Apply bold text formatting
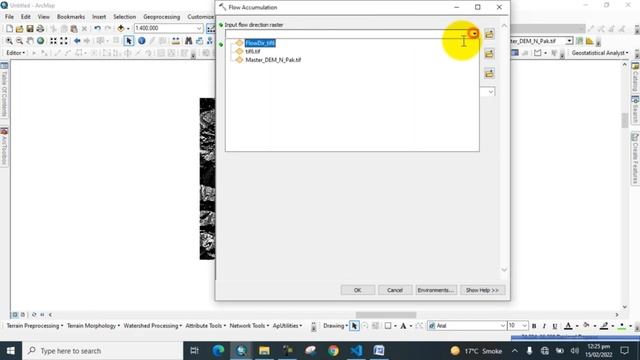This screenshot has height=360, width=640. click(534, 326)
